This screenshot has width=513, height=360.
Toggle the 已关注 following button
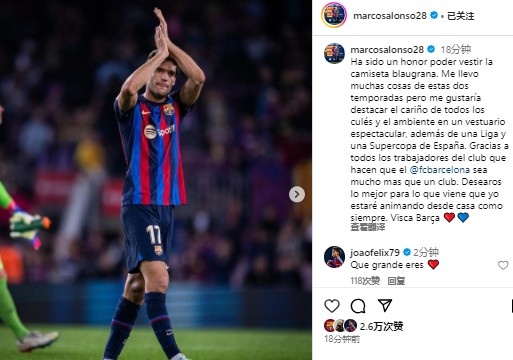(x=460, y=16)
